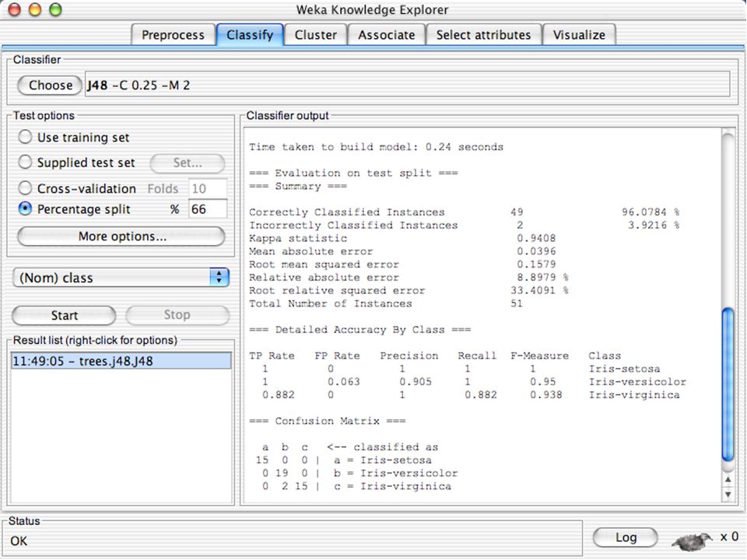Image resolution: width=747 pixels, height=560 pixels.
Task: Open the Visualize tab
Action: [x=579, y=35]
